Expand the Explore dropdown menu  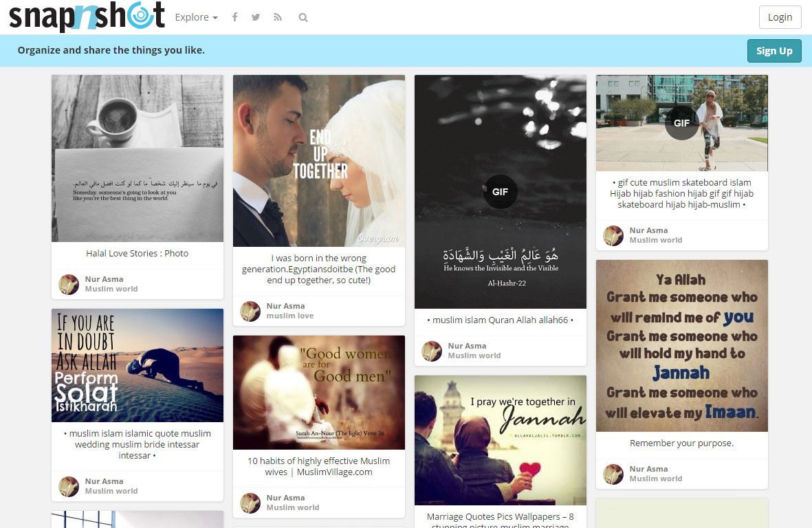(196, 17)
